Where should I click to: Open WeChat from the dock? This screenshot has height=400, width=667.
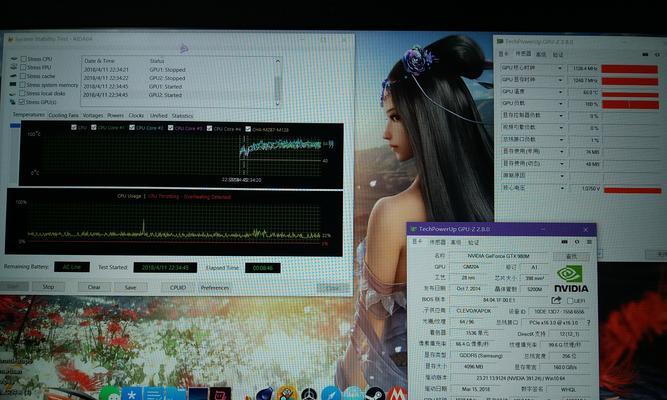pyautogui.click(x=109, y=394)
